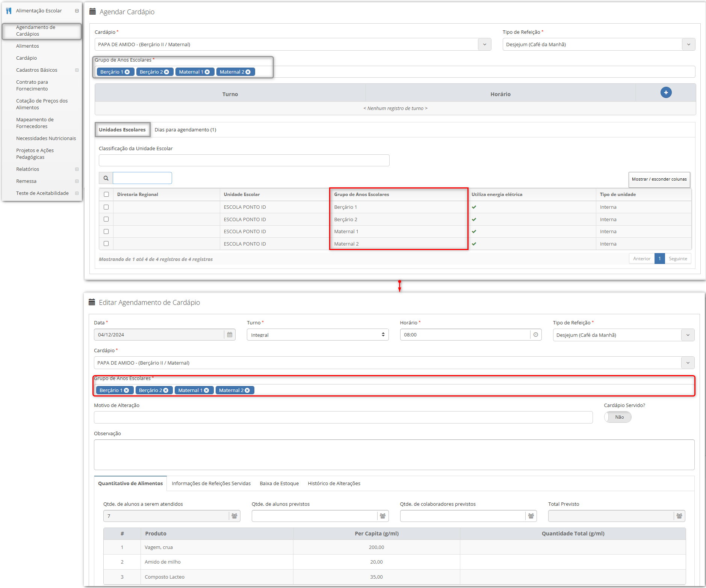Click the clock icon in the Horário field

click(536, 335)
